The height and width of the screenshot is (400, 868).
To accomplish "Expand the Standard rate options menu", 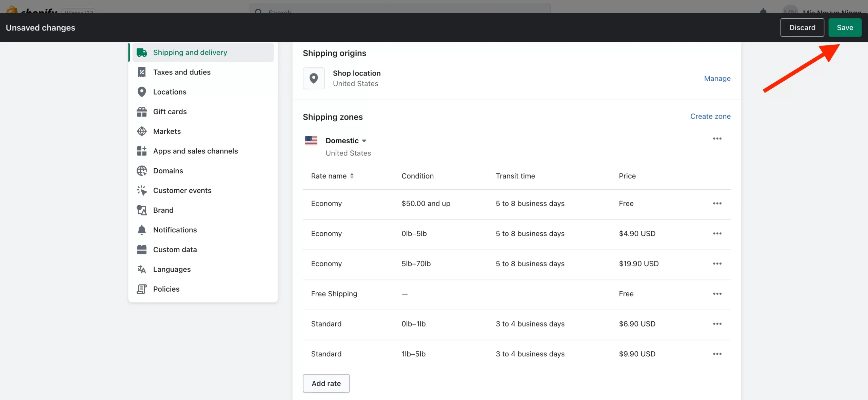I will click(x=717, y=324).
